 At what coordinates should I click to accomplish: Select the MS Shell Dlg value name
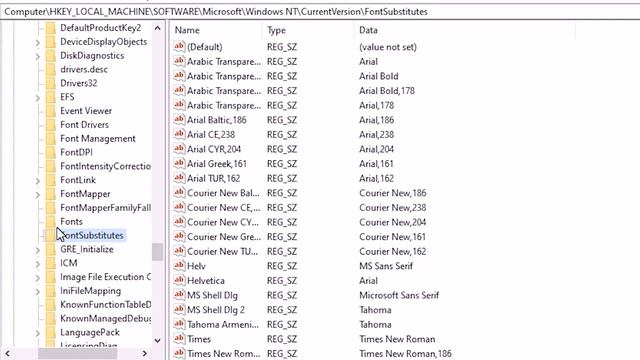[x=212, y=295]
